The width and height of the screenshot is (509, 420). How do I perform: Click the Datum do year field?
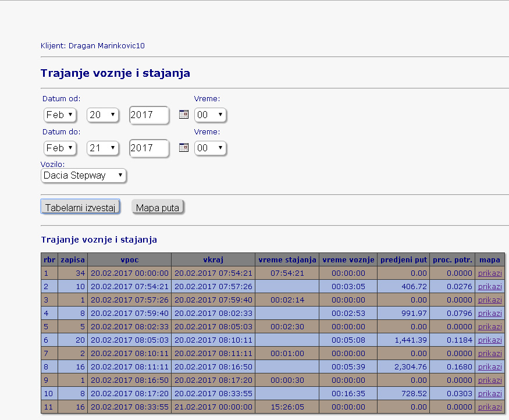[149, 148]
